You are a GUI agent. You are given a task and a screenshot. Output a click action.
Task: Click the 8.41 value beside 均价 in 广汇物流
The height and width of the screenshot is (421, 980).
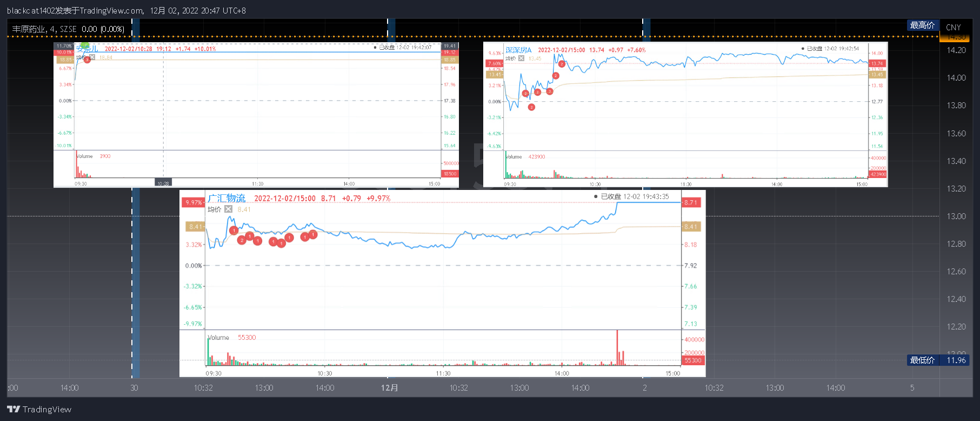click(244, 209)
